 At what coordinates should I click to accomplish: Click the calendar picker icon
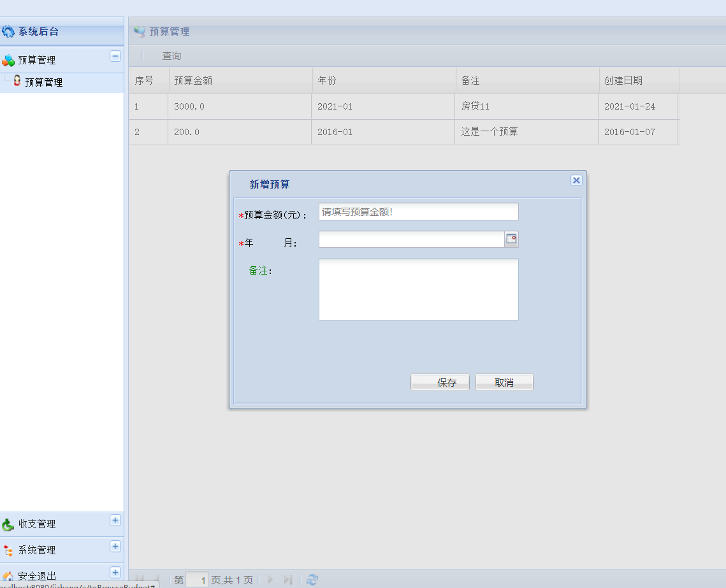click(x=511, y=239)
